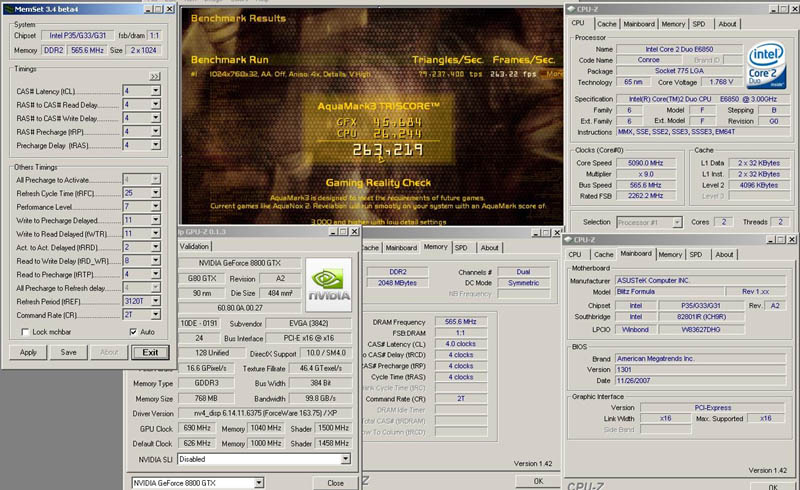Select the CPU tab in top CPU-Z window
Screen dimensions: 800x490
[578, 23]
